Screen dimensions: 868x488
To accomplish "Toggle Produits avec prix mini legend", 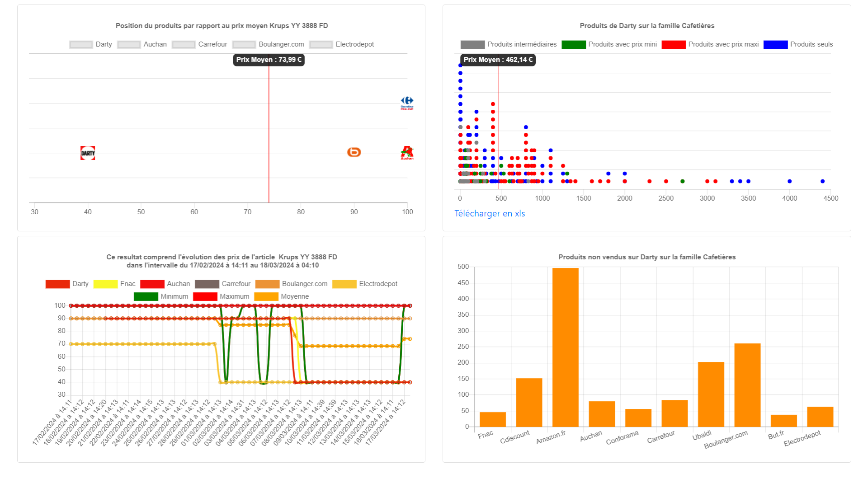I will (x=609, y=44).
